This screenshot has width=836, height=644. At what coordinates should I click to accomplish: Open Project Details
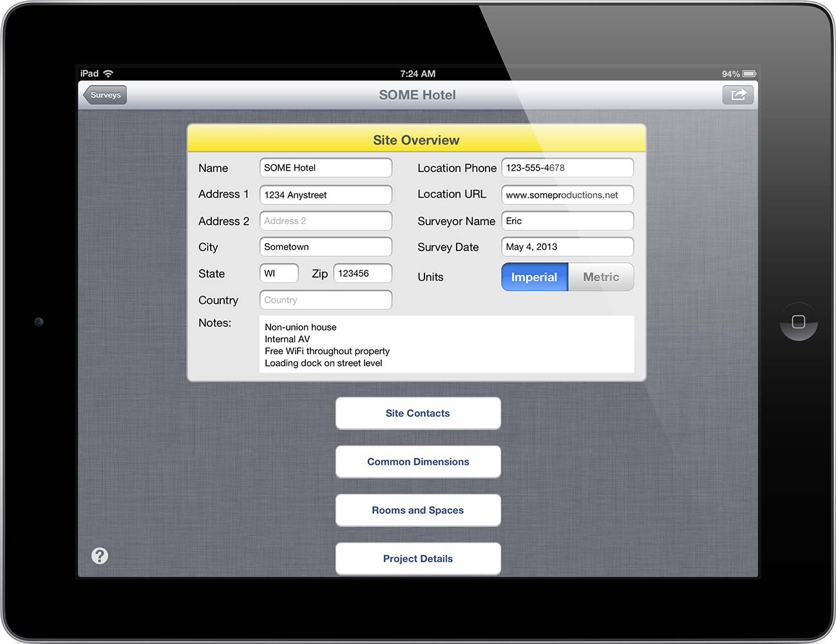(418, 558)
